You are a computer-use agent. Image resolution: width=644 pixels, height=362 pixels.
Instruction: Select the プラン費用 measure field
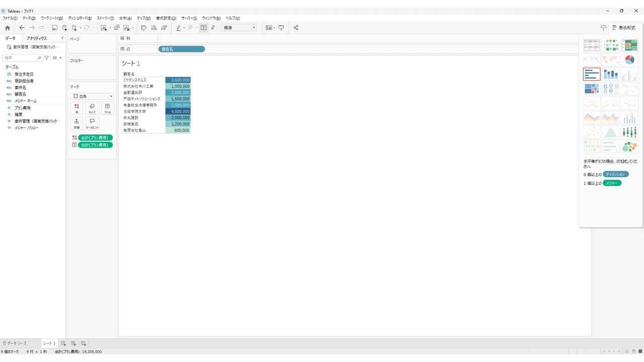tap(23, 108)
